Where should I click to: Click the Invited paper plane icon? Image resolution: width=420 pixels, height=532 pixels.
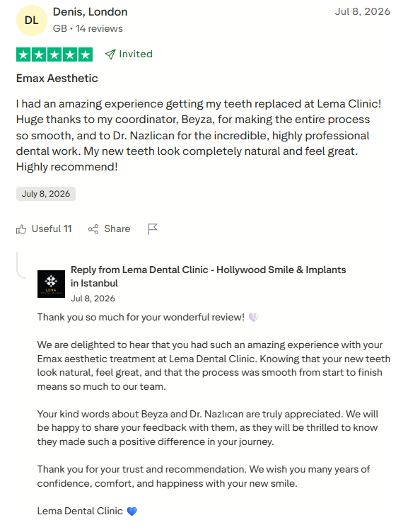[x=110, y=54]
